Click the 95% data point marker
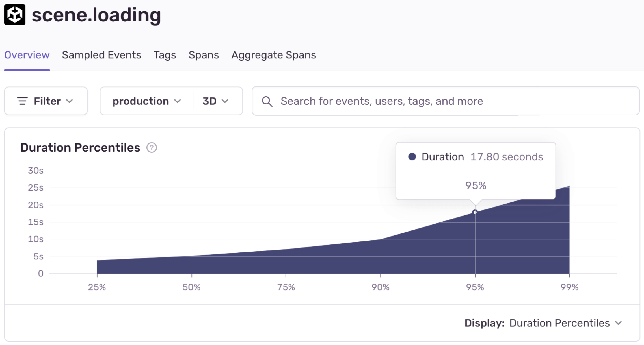The height and width of the screenshot is (345, 644). 475,212
